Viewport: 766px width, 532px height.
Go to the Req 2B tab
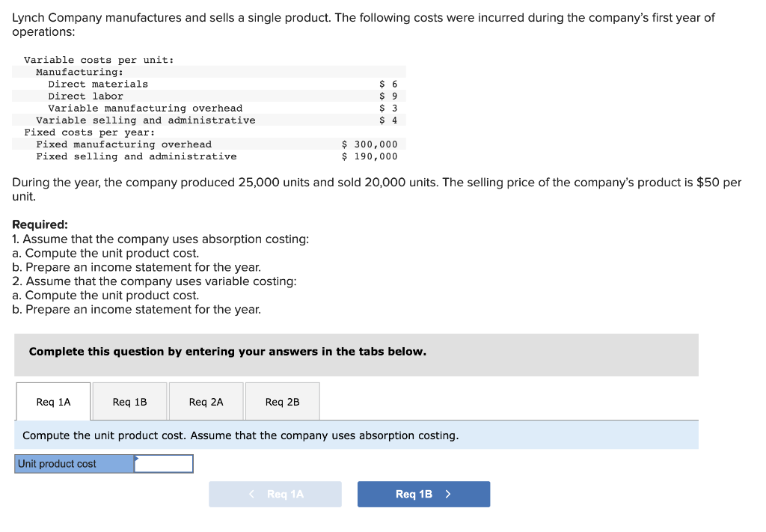point(282,402)
